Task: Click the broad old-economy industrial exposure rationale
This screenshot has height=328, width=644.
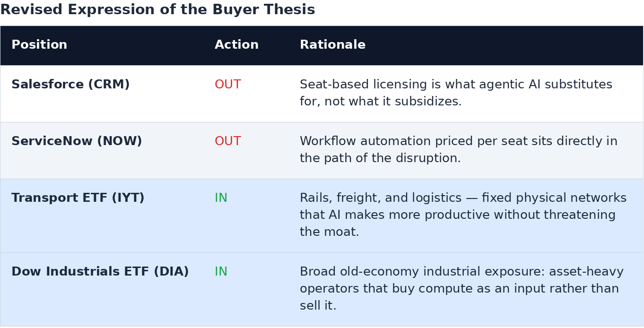Action: [x=462, y=289]
